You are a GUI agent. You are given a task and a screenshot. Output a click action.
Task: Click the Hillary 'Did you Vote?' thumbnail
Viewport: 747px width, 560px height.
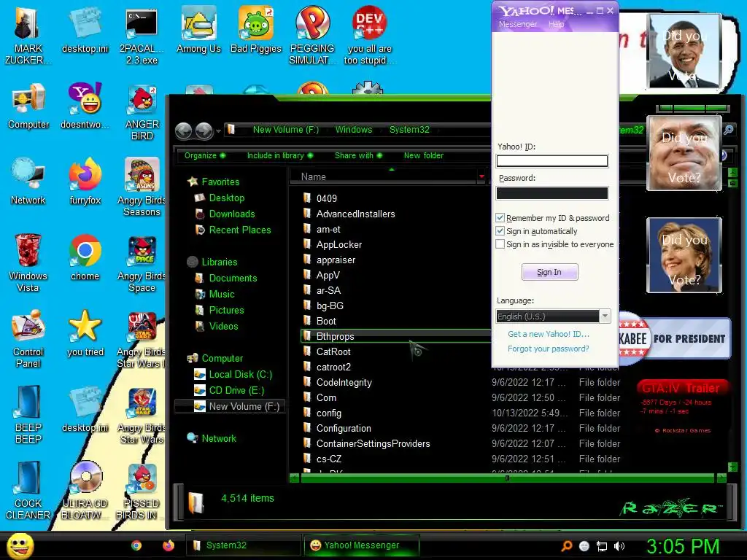[684, 255]
